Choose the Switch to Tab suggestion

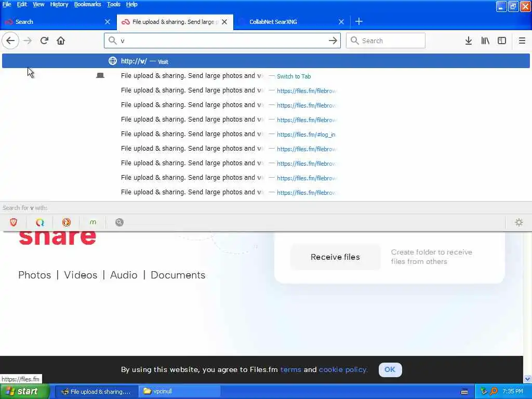coord(266,76)
